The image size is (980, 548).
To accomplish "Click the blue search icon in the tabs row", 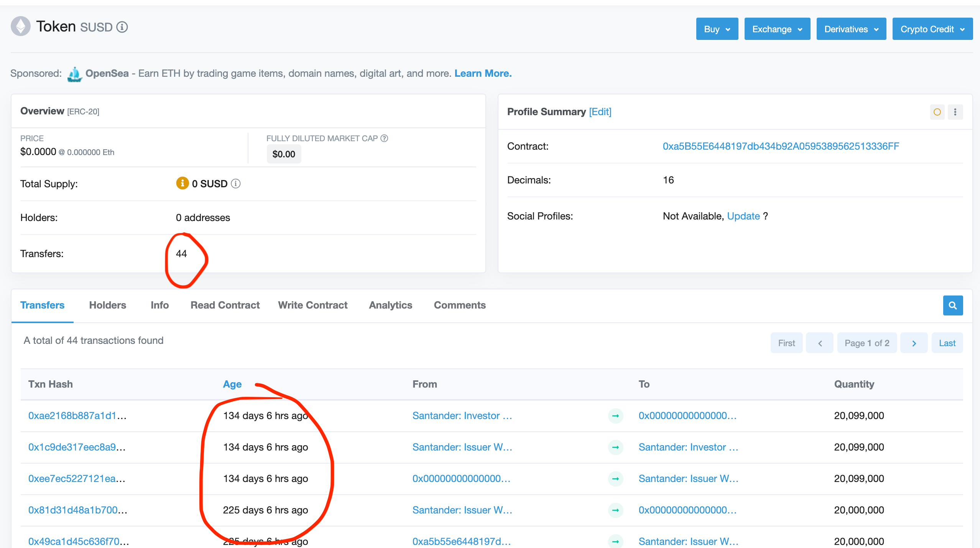I will [952, 305].
